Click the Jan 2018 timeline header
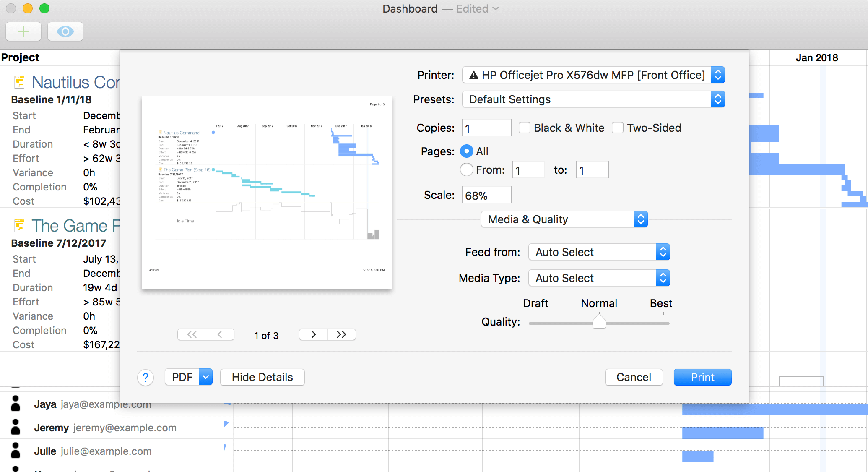The height and width of the screenshot is (472, 868). [x=817, y=58]
